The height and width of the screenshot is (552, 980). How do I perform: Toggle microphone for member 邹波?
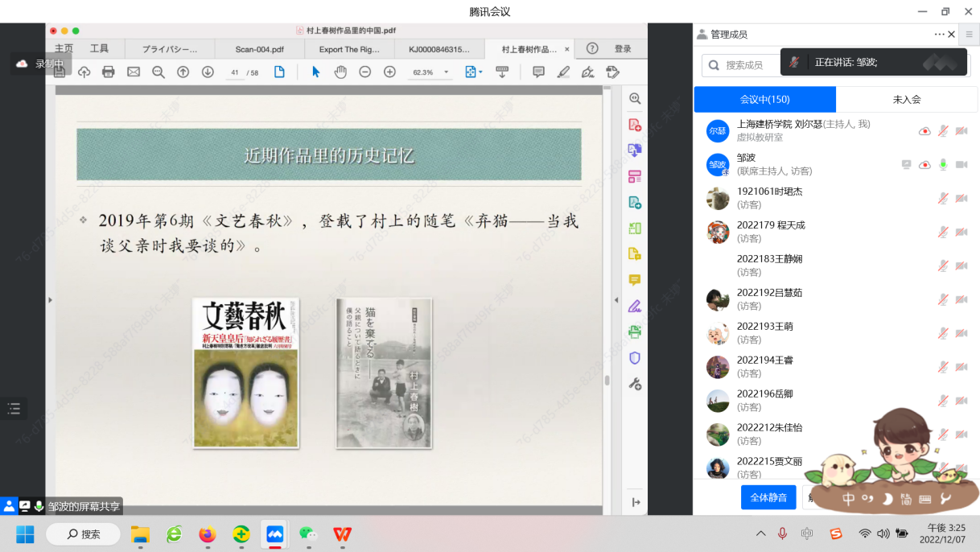click(x=943, y=164)
